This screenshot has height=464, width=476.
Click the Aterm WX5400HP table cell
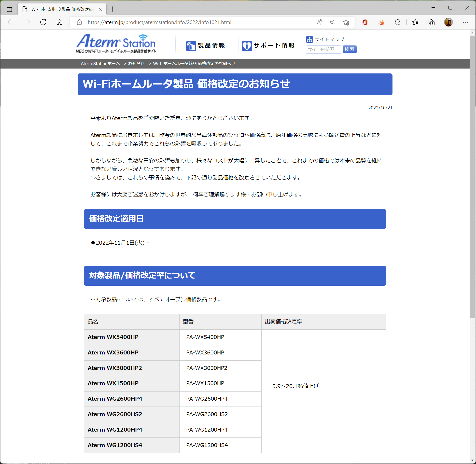pyautogui.click(x=132, y=337)
